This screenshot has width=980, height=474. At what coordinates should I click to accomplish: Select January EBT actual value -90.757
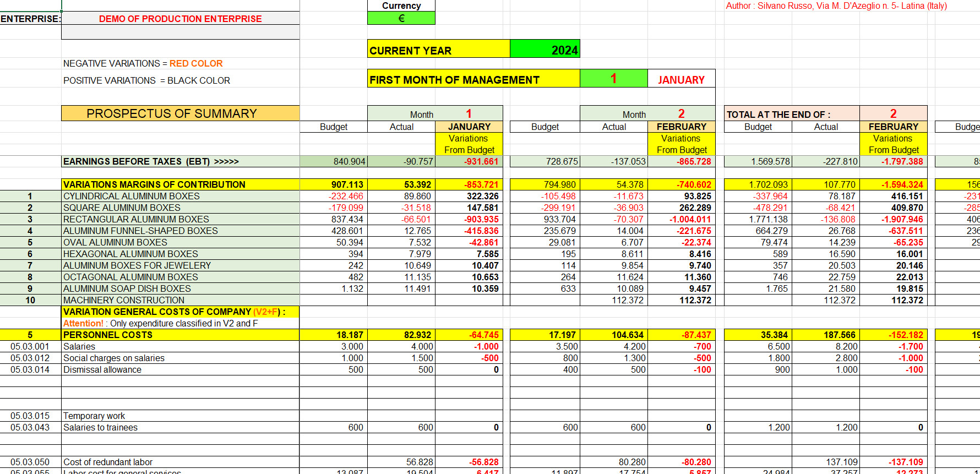point(401,161)
